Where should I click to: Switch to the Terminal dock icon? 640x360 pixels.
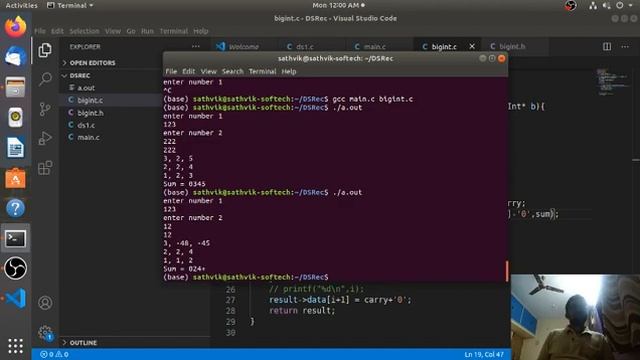(16, 238)
